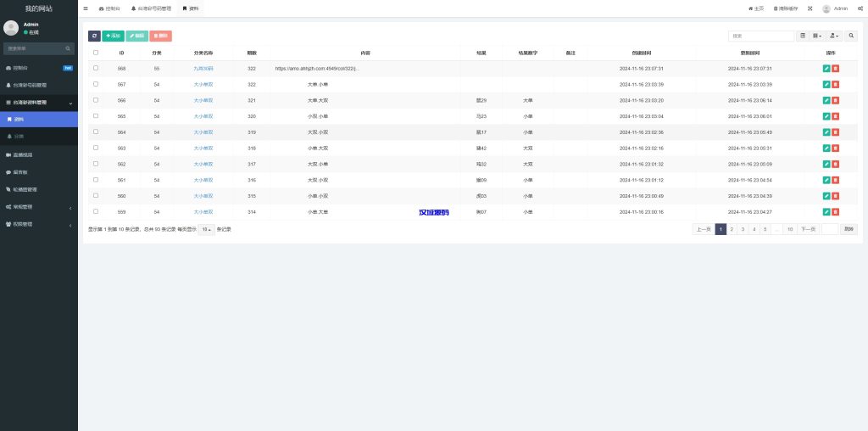The height and width of the screenshot is (431, 868).
Task: Go to page 3 in pagination
Action: click(x=743, y=229)
